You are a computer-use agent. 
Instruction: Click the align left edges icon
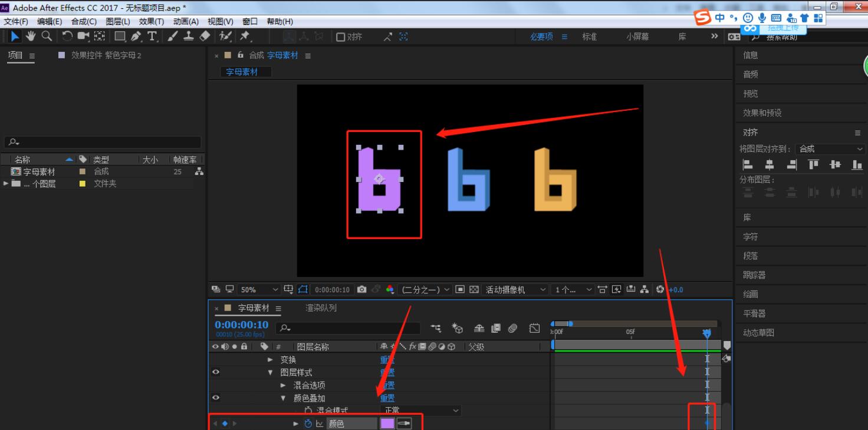748,165
